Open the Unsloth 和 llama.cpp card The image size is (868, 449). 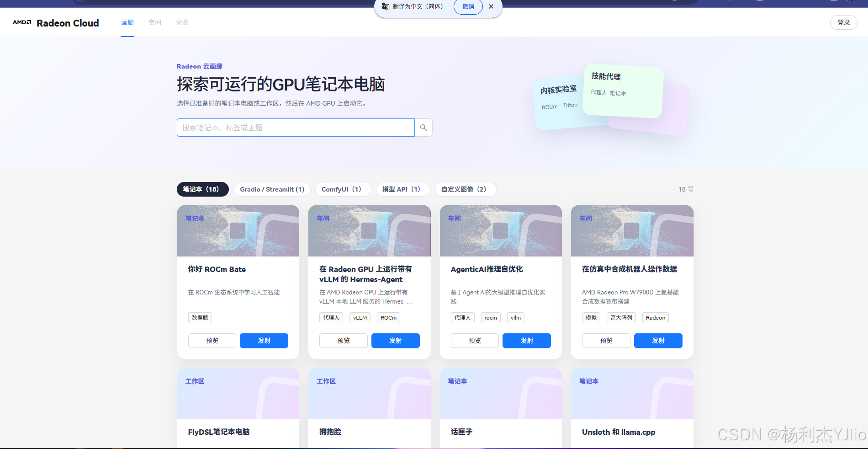click(632, 408)
